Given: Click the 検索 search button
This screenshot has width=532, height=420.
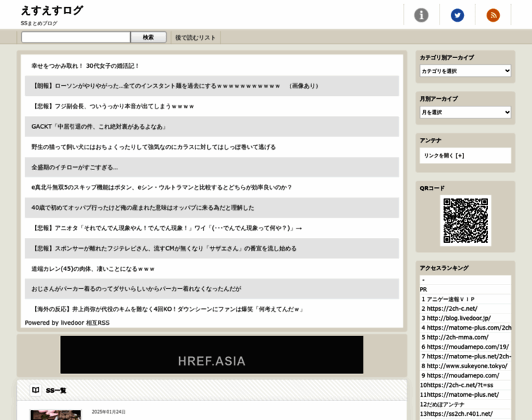Looking at the screenshot, I should click(x=148, y=37).
